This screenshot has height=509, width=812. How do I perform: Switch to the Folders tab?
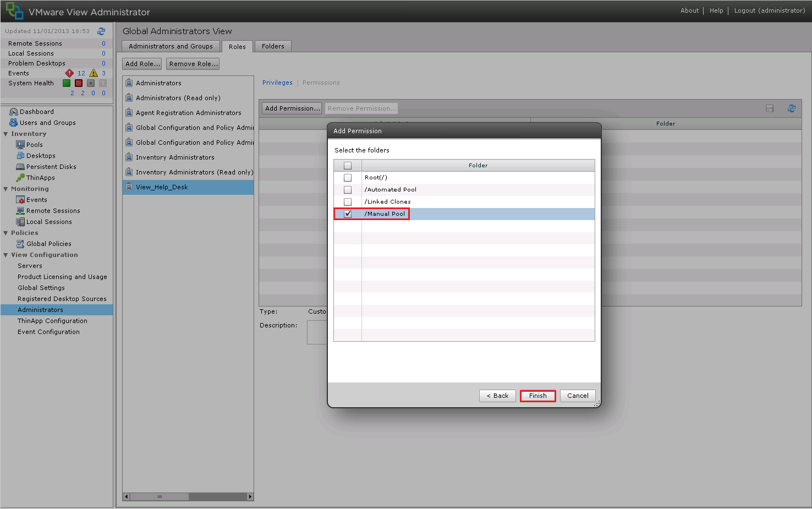(x=273, y=46)
